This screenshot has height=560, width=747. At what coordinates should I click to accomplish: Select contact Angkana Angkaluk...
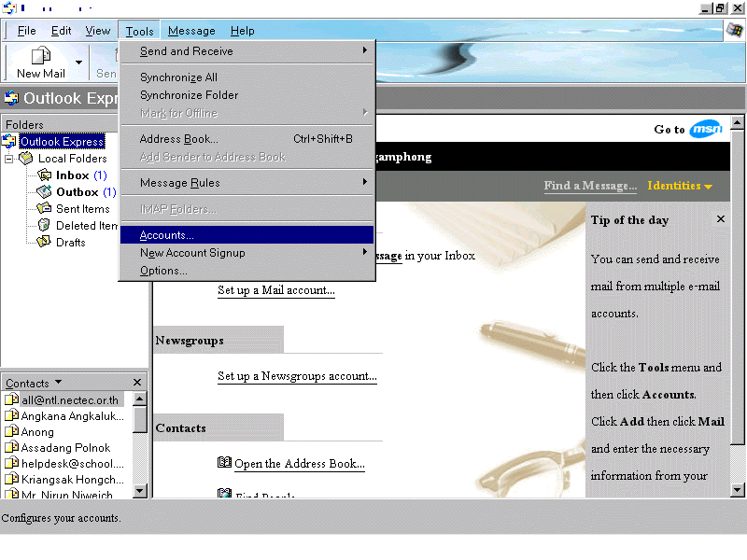[x=73, y=416]
